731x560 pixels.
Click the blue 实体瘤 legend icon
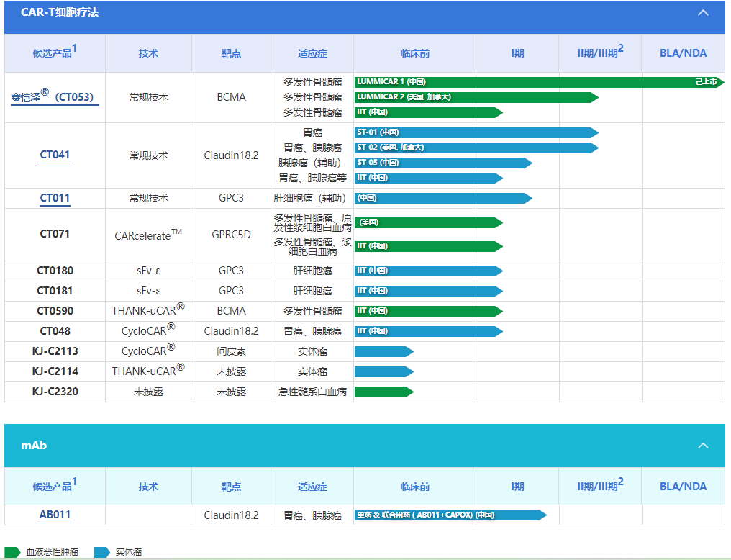[x=102, y=552]
